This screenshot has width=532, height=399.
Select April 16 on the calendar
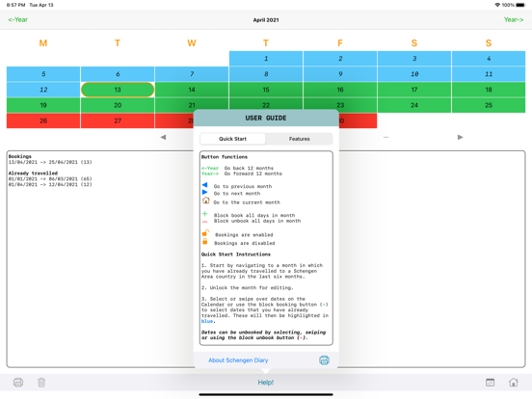(340, 90)
